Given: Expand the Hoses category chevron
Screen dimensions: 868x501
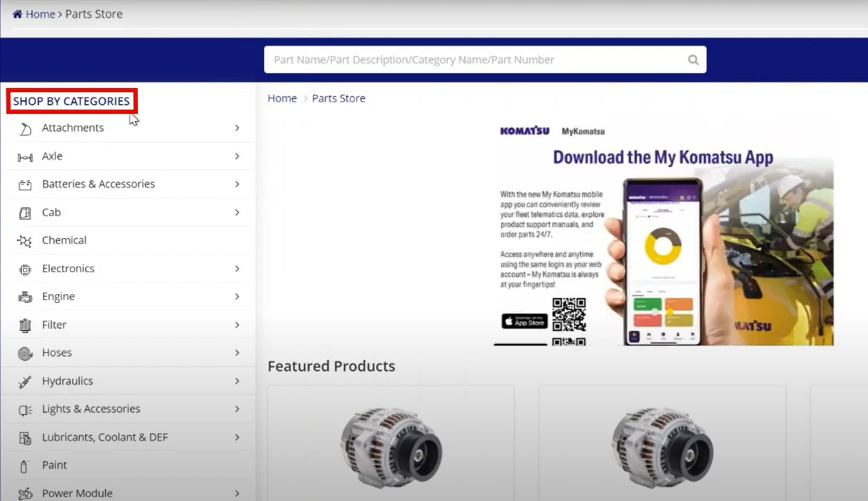Looking at the screenshot, I should (x=237, y=353).
